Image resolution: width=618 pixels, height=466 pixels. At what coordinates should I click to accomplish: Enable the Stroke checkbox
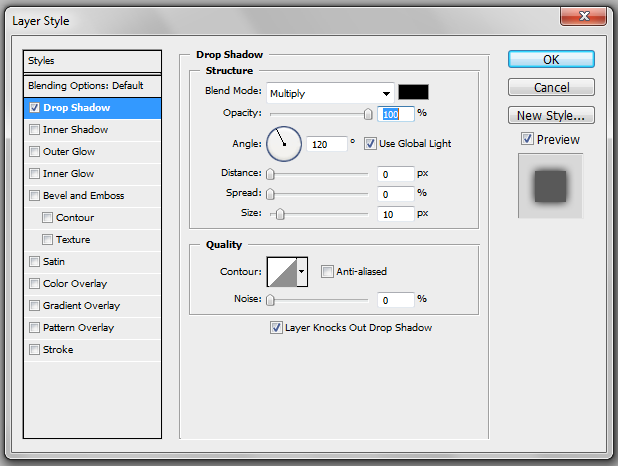click(x=34, y=350)
